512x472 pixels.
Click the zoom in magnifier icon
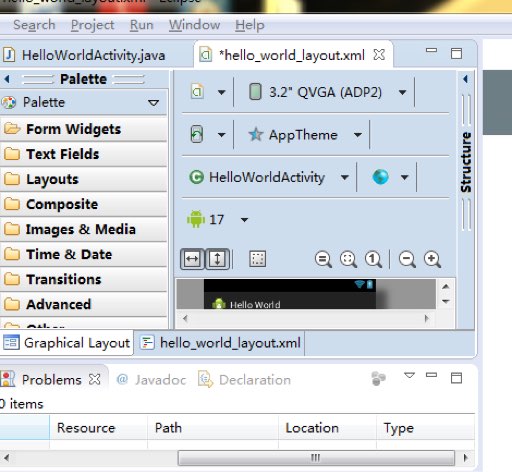tap(432, 259)
